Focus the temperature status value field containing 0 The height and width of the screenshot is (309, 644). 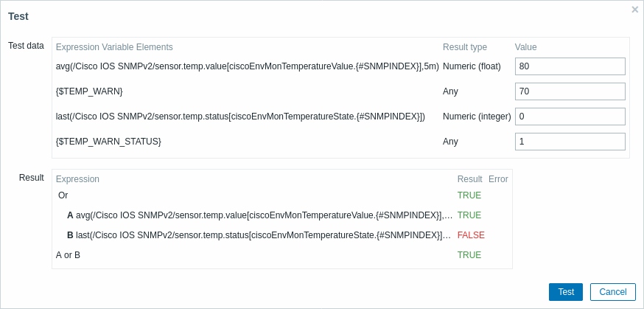point(570,117)
